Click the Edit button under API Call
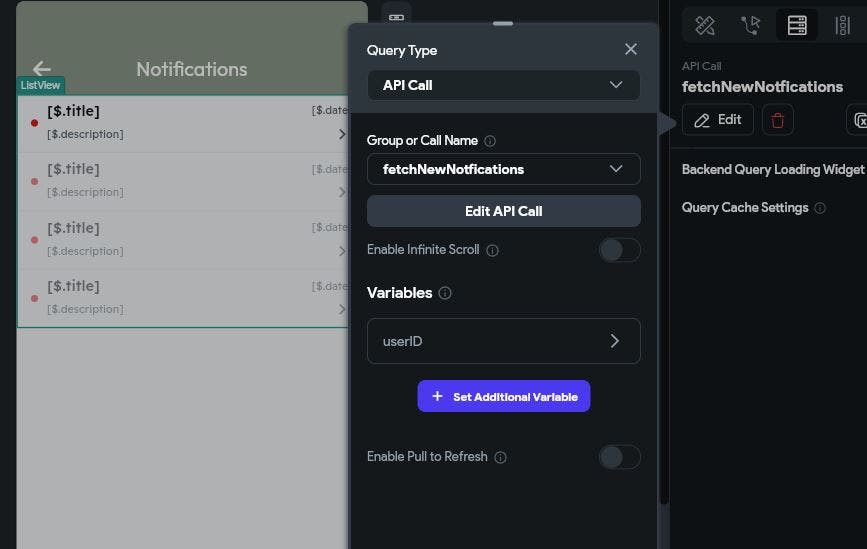Image resolution: width=867 pixels, height=549 pixels. (717, 120)
